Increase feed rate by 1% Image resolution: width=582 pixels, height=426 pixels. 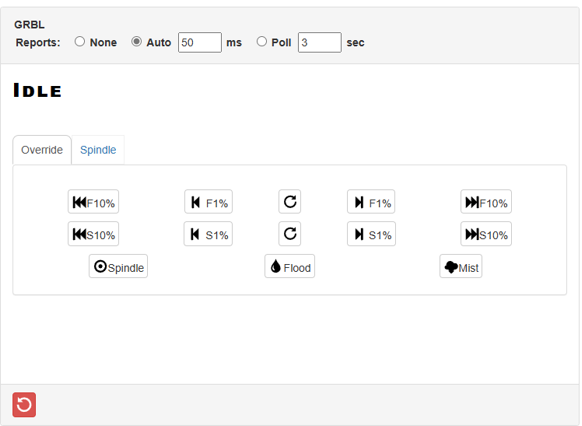[371, 202]
